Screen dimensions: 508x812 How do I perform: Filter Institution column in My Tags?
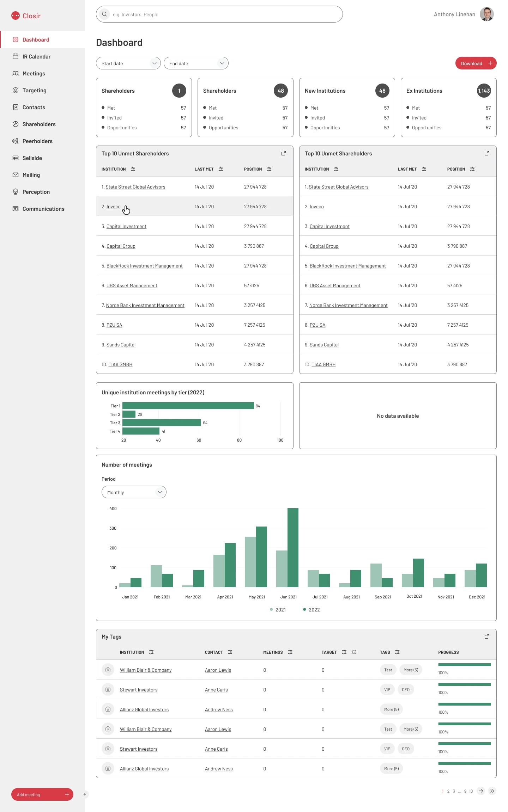[x=151, y=652]
